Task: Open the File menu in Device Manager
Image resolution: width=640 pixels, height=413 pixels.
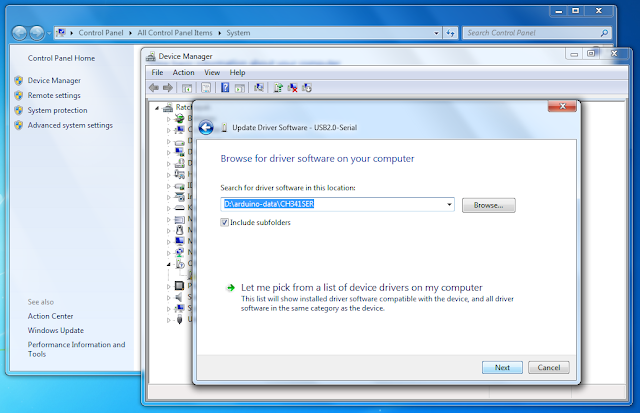Action: pos(157,72)
